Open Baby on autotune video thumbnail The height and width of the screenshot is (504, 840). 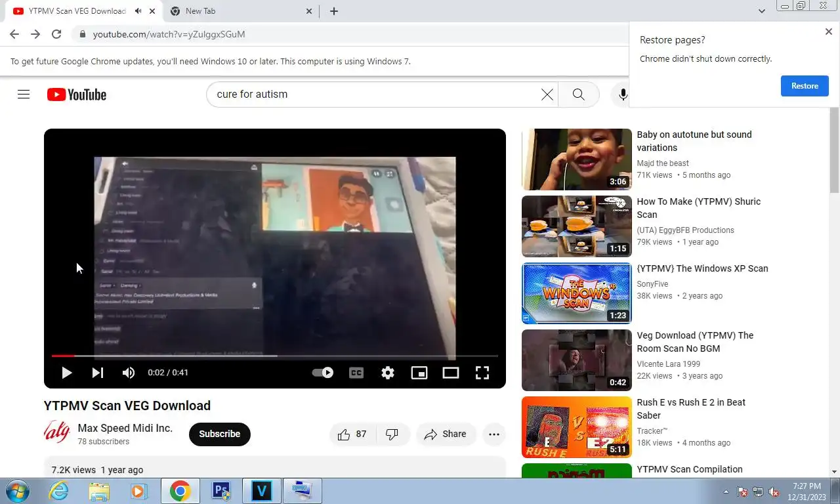577,159
